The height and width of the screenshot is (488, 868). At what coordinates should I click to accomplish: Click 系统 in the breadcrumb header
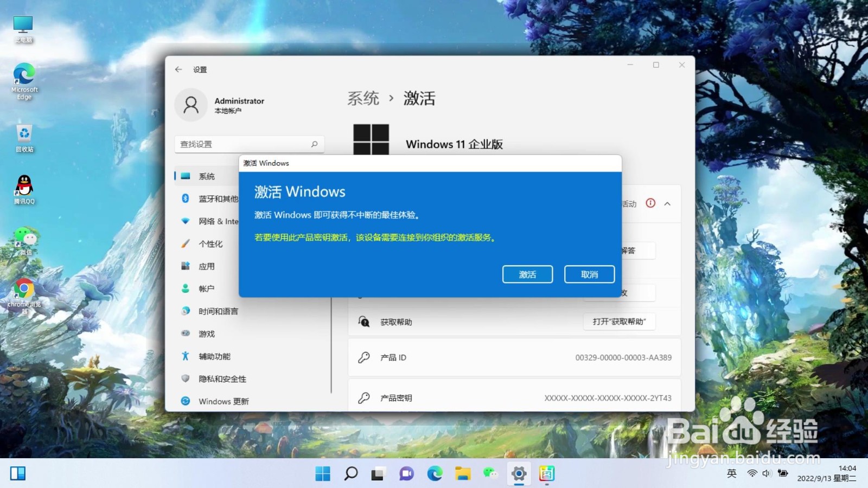363,98
